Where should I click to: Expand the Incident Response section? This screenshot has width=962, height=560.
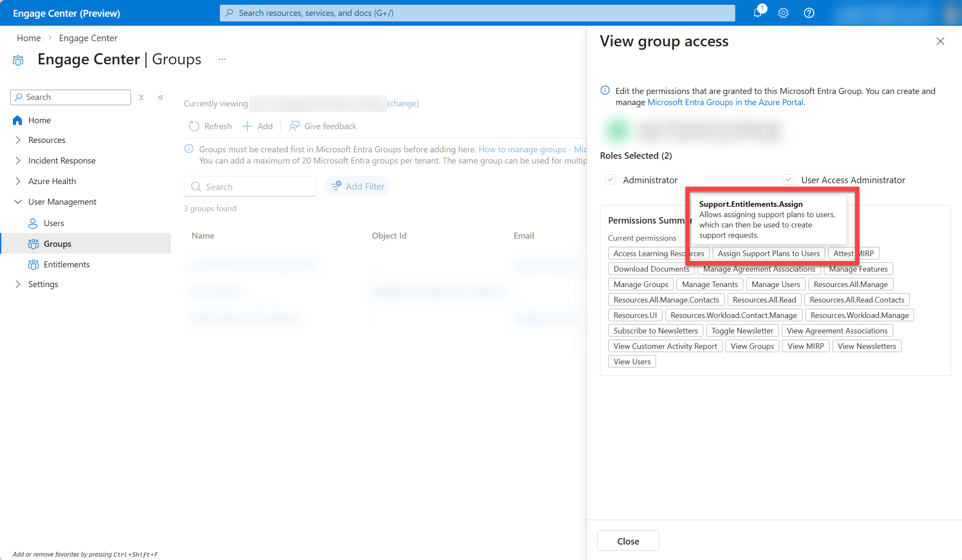pyautogui.click(x=18, y=160)
